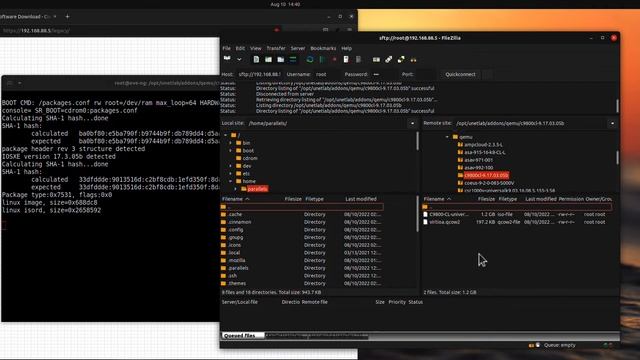Refresh the file and folder lists

coord(310,60)
